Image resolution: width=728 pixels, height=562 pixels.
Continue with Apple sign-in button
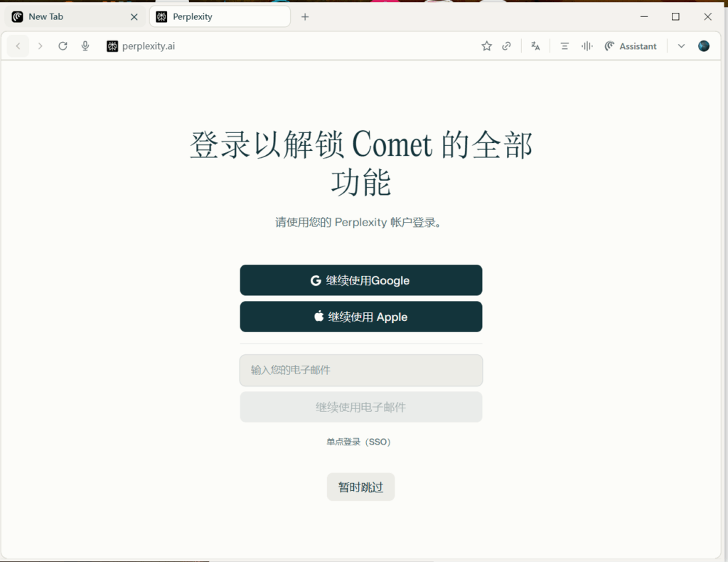361,317
